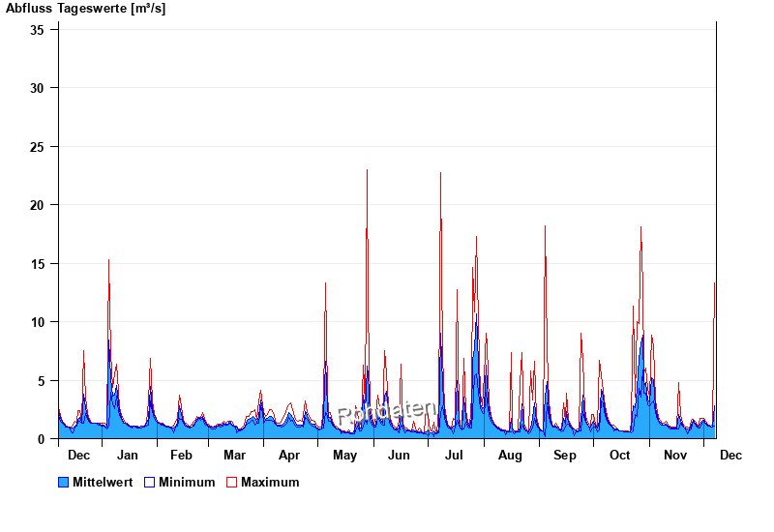This screenshot has width=774, height=532.
Task: Select the Sep month axis label
Action: pyautogui.click(x=565, y=456)
